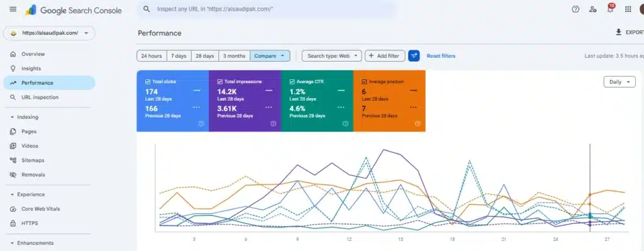Open the hamburger main menu

point(13,9)
